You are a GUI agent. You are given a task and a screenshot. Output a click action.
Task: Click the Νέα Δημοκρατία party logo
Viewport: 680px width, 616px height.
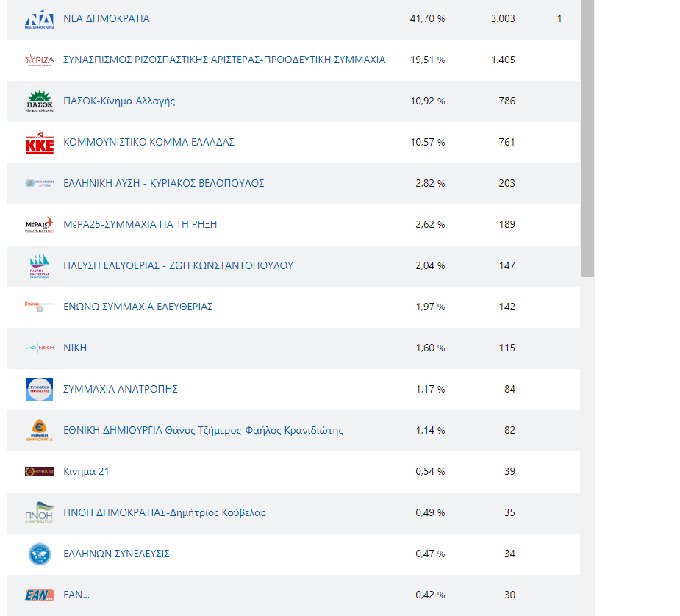(39, 19)
